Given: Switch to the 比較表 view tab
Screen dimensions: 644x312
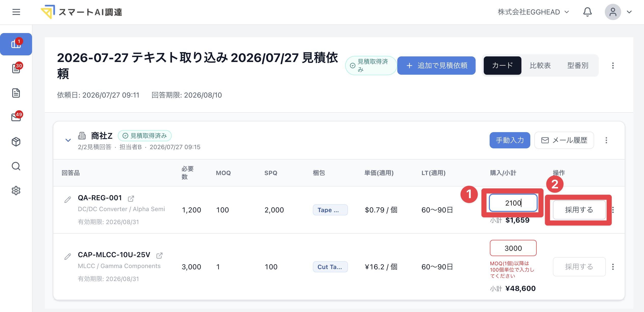Looking at the screenshot, I should tap(540, 66).
